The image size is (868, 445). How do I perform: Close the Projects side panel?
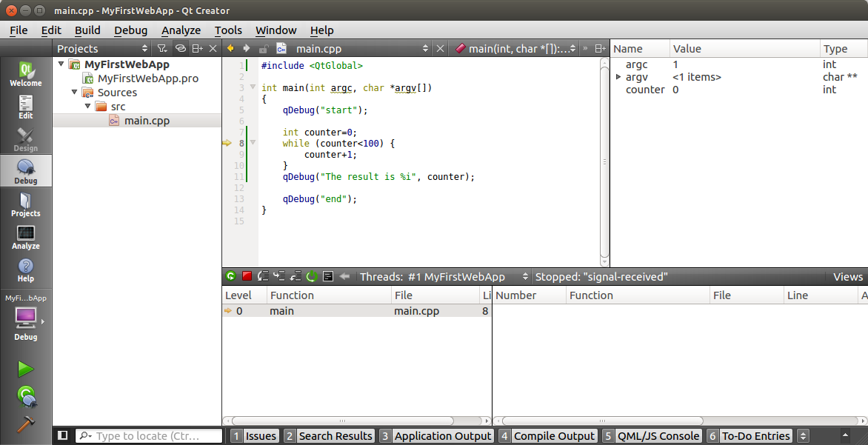tap(213, 49)
